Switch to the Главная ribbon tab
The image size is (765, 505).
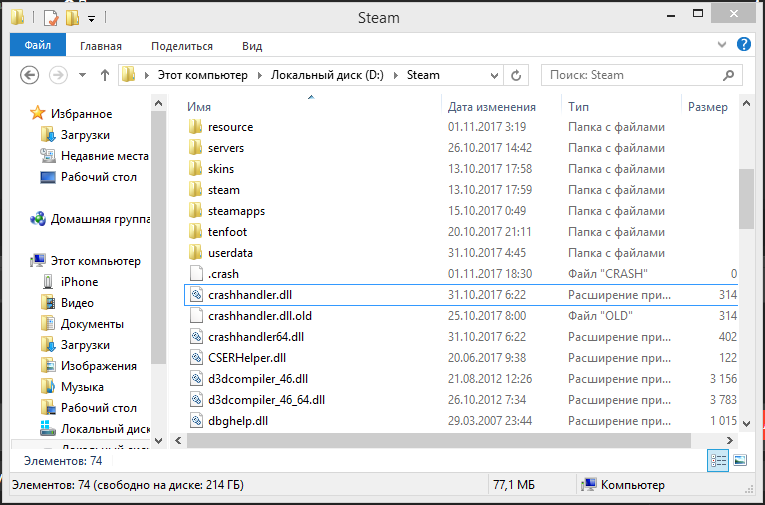pyautogui.click(x=101, y=46)
